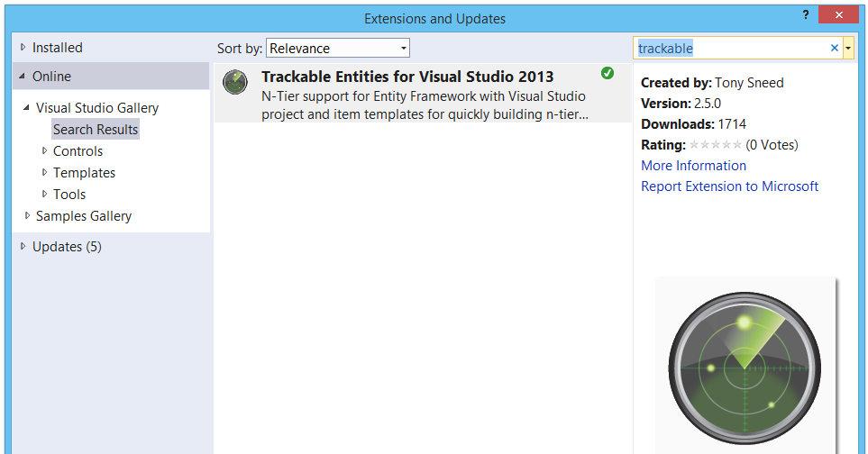Expand the Controls node arrow
Viewport: 868px width, 454px height.
pos(44,151)
